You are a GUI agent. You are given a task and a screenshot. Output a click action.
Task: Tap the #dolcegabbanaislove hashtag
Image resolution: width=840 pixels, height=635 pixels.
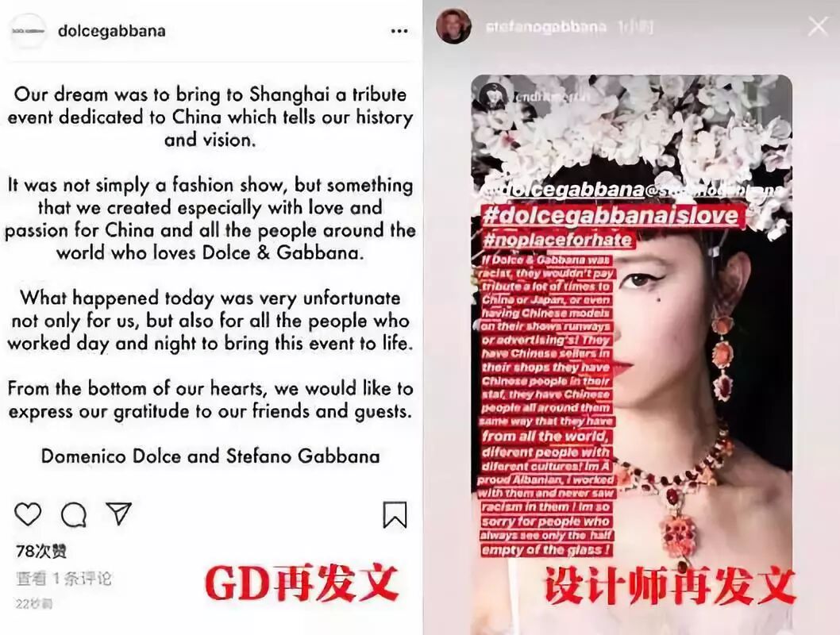click(x=611, y=215)
